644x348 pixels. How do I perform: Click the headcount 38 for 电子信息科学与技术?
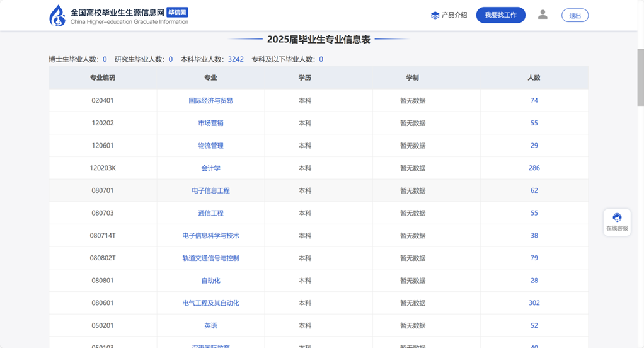click(534, 235)
